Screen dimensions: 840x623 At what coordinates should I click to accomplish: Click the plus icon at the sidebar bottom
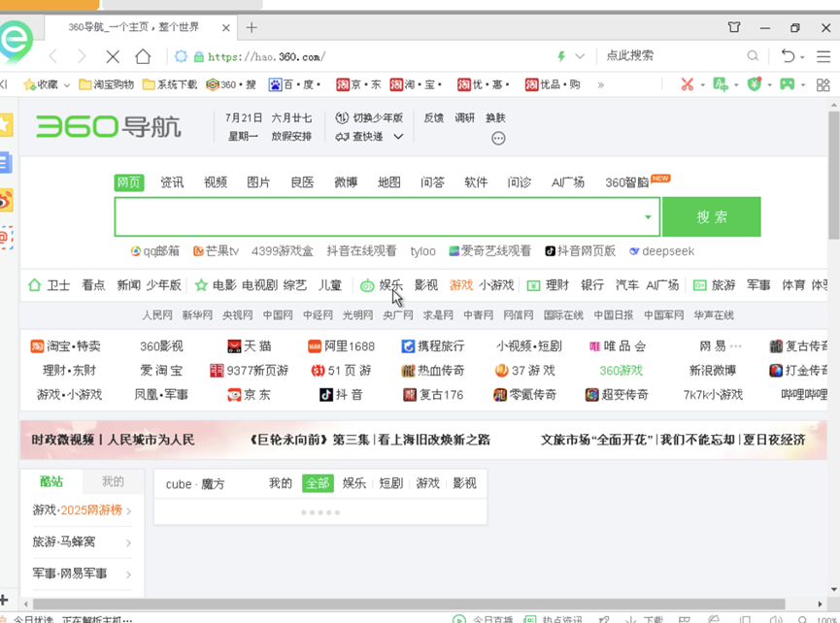point(4,600)
